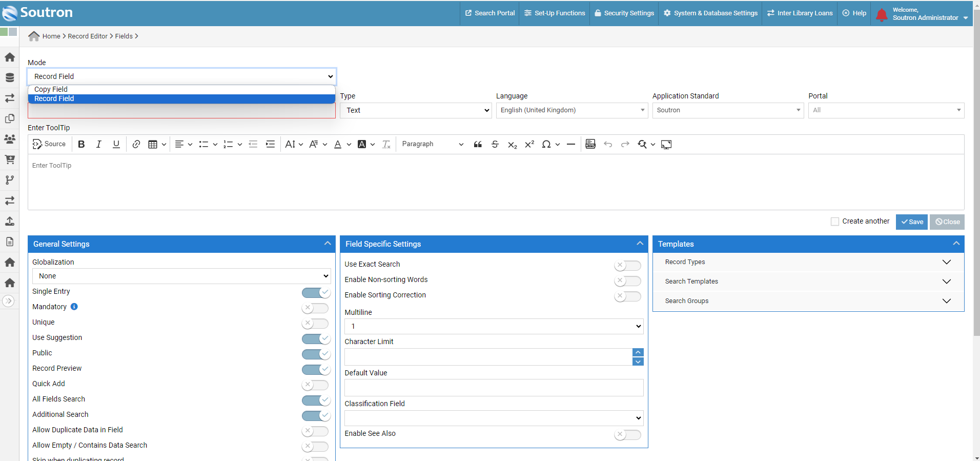Open the shopping cart sidebar icon
The height and width of the screenshot is (461, 980).
[10, 159]
